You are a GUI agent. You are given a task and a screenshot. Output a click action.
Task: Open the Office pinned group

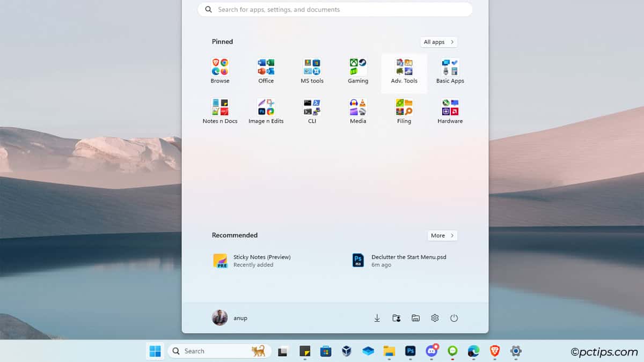[266, 70]
